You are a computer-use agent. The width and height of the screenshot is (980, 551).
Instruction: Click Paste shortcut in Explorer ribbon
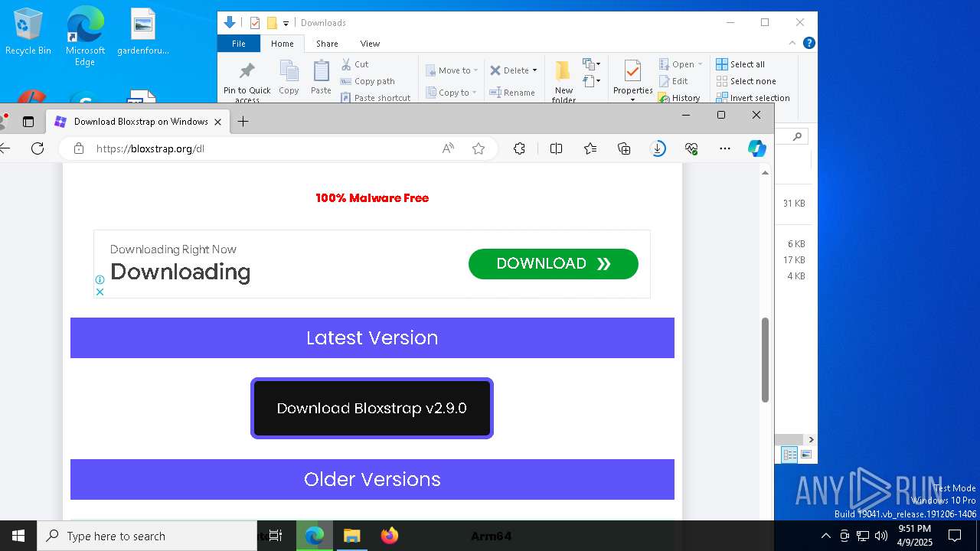[x=375, y=98]
